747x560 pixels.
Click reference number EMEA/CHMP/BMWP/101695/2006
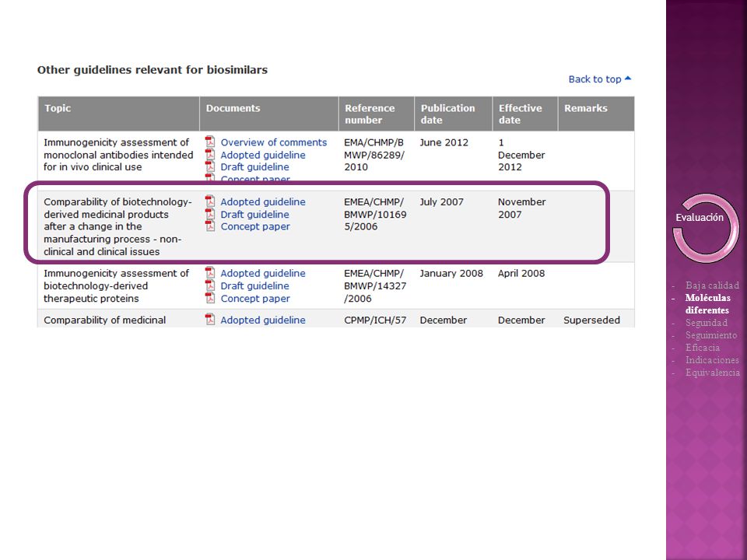[x=375, y=215]
